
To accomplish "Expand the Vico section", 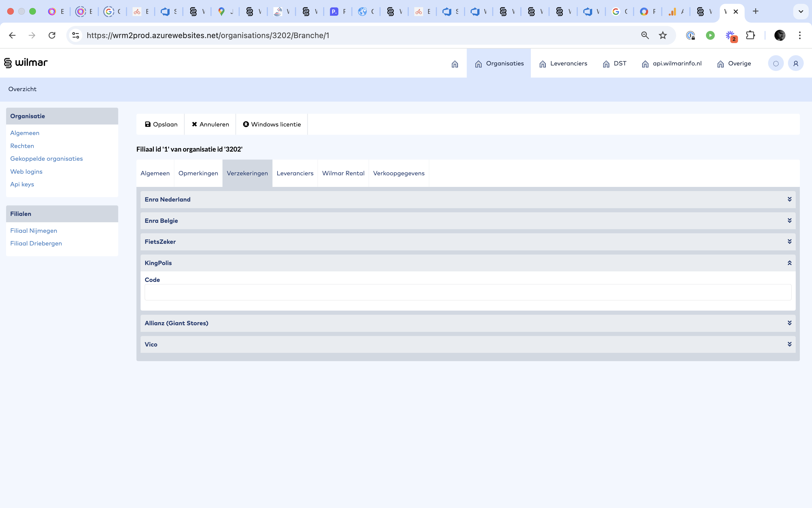I will coord(468,344).
